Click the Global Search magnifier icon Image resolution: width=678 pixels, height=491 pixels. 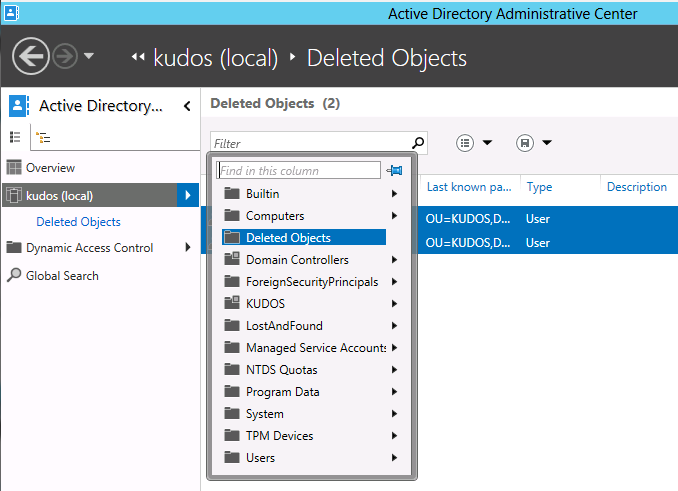click(14, 275)
